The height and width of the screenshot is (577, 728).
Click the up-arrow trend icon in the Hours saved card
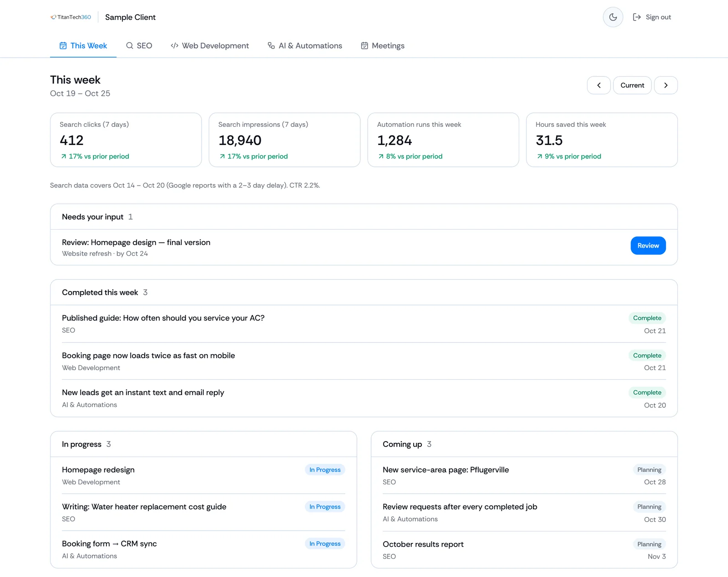tap(540, 156)
